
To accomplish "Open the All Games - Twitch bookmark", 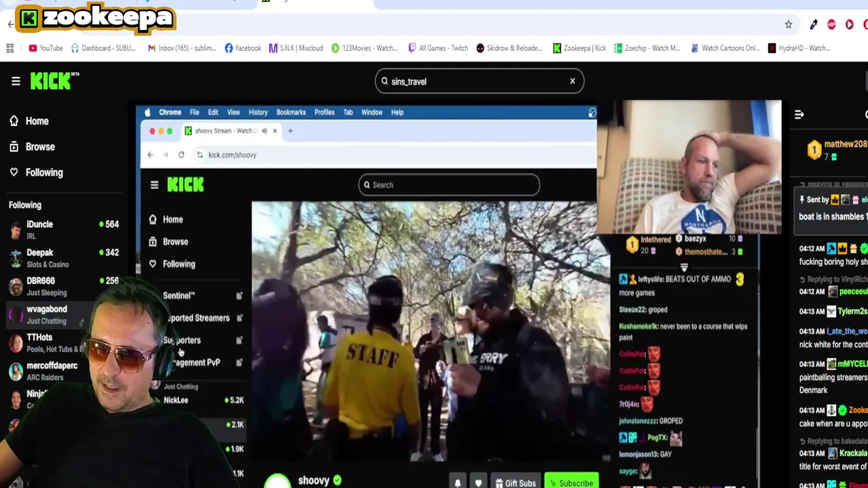I will tap(438, 48).
